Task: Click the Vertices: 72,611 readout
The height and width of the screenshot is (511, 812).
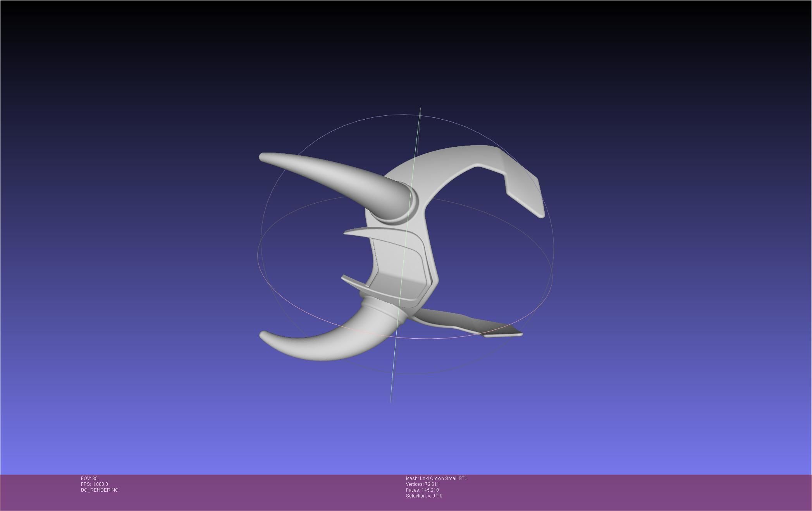Action: click(x=422, y=484)
